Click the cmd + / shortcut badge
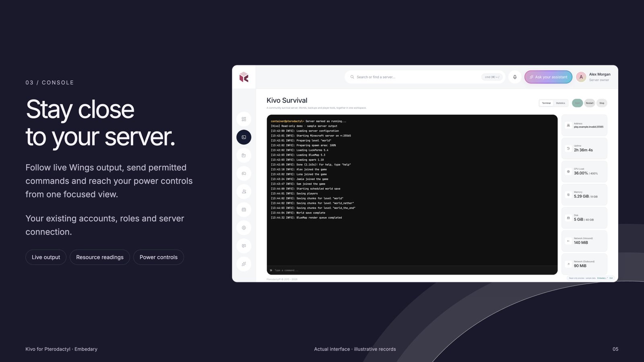This screenshot has width=644, height=362. [x=492, y=77]
